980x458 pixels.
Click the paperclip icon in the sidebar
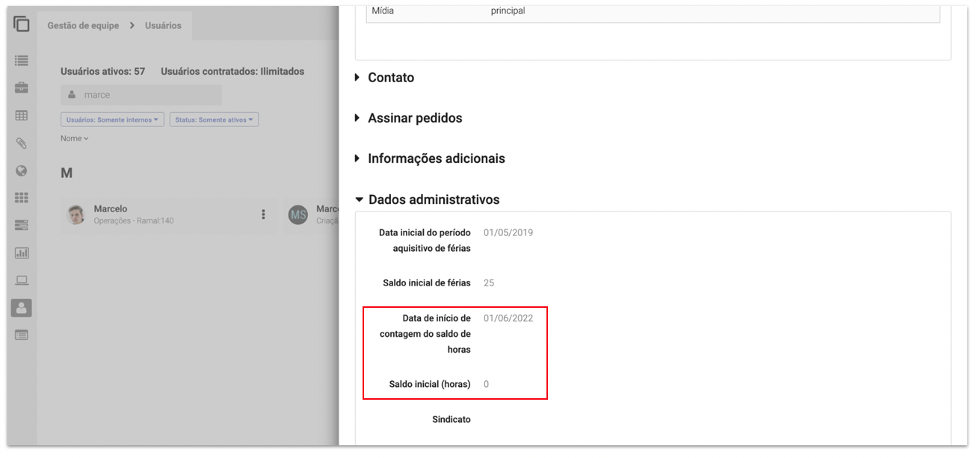tap(22, 143)
